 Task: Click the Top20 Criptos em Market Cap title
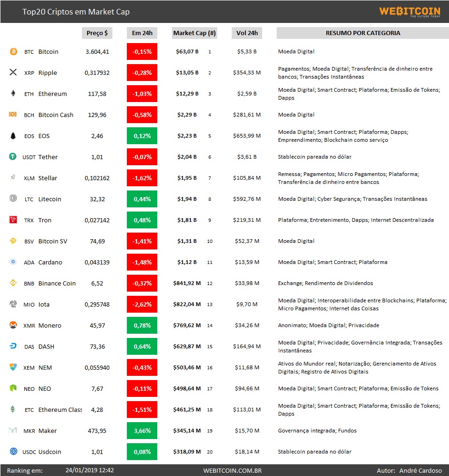pos(76,12)
